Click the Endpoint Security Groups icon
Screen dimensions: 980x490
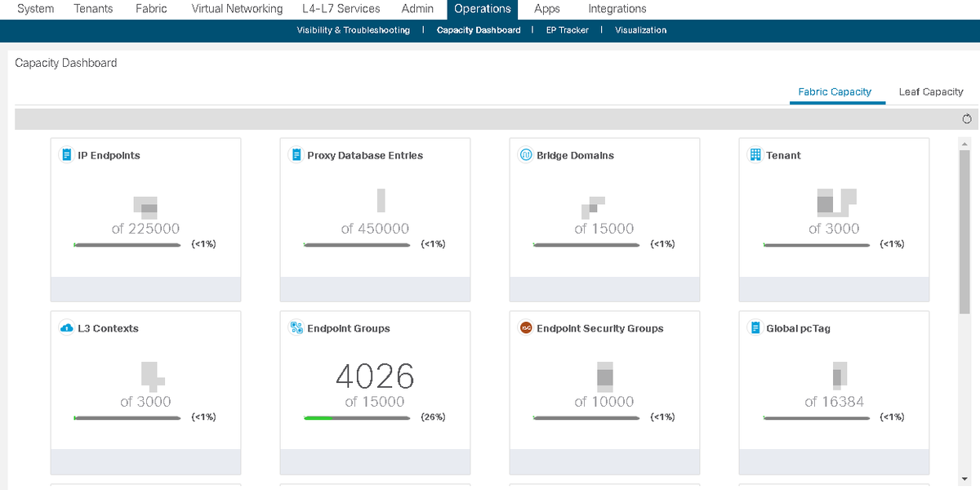(x=526, y=327)
